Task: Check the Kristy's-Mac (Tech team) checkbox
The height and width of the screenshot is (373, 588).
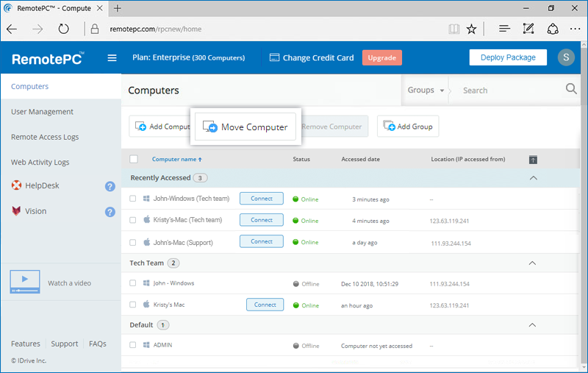Action: 133,220
